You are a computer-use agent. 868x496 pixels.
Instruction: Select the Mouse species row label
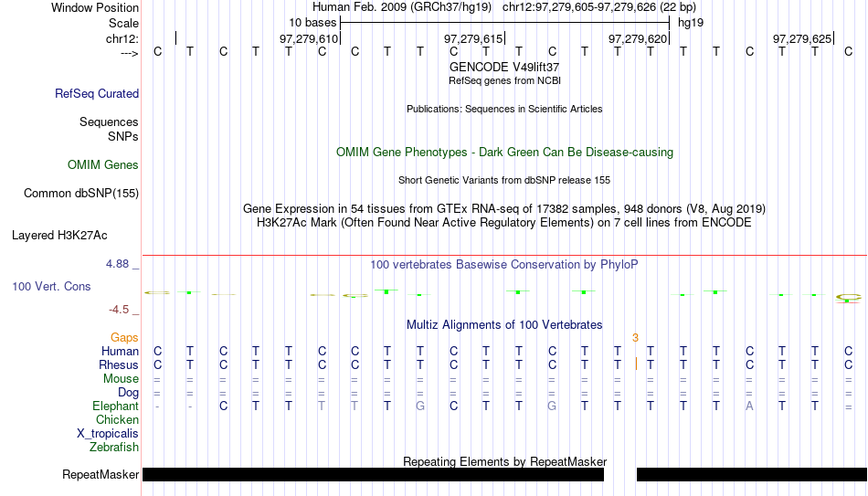[x=121, y=379]
